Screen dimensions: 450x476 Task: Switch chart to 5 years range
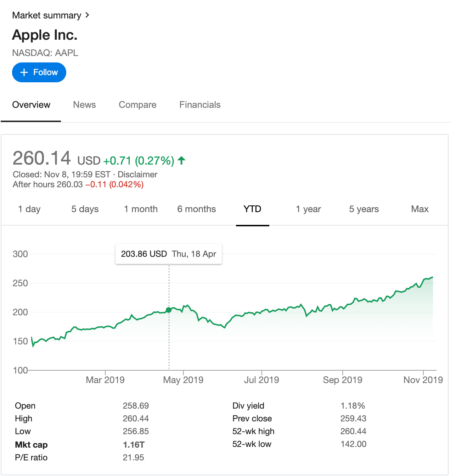coord(364,209)
